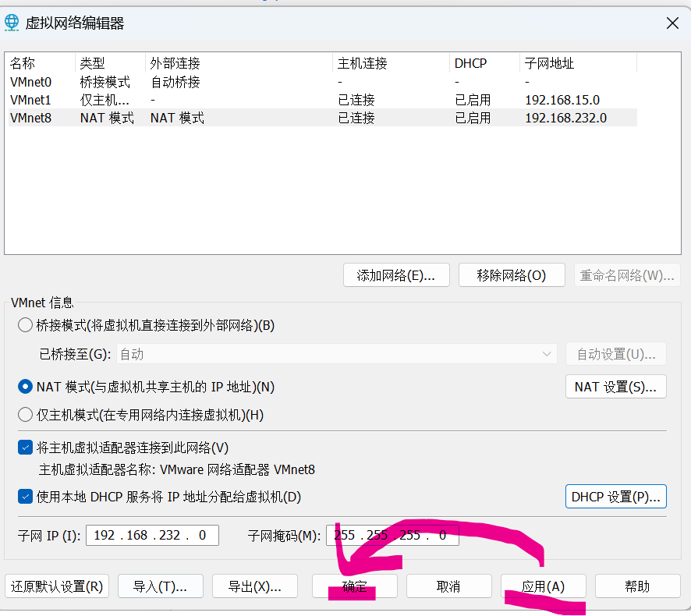Open the 已桥接至 dropdown

337,354
